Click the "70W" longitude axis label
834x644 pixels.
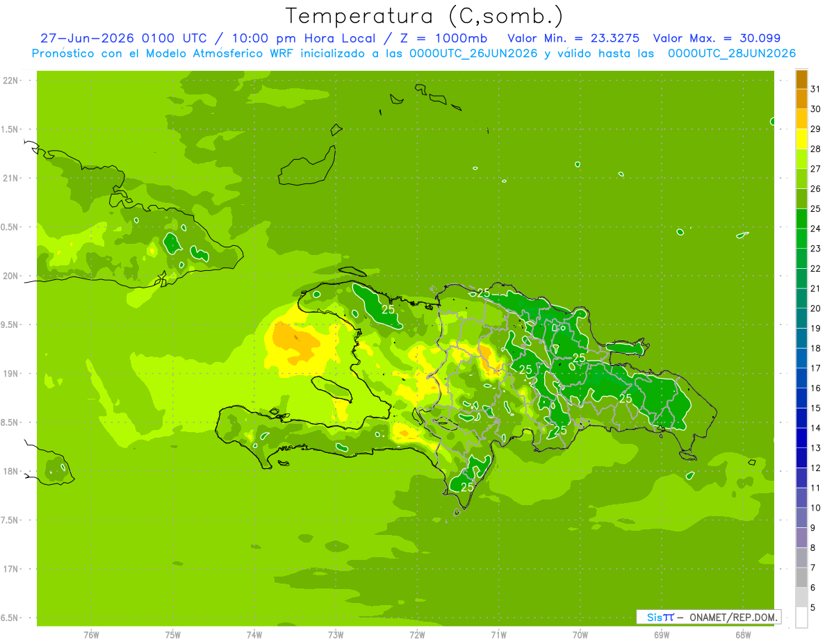580,635
